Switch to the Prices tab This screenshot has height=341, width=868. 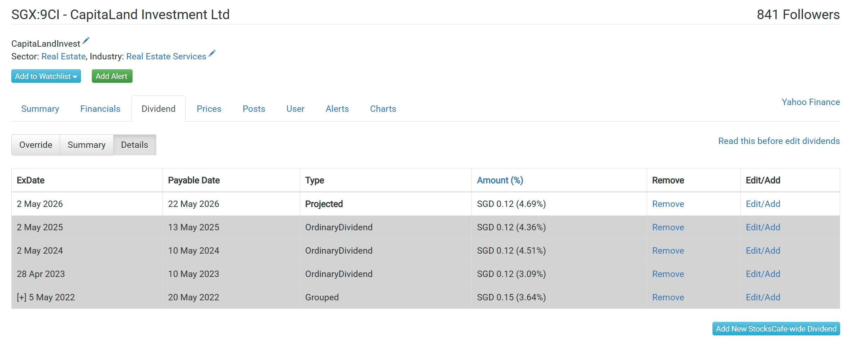click(x=209, y=109)
